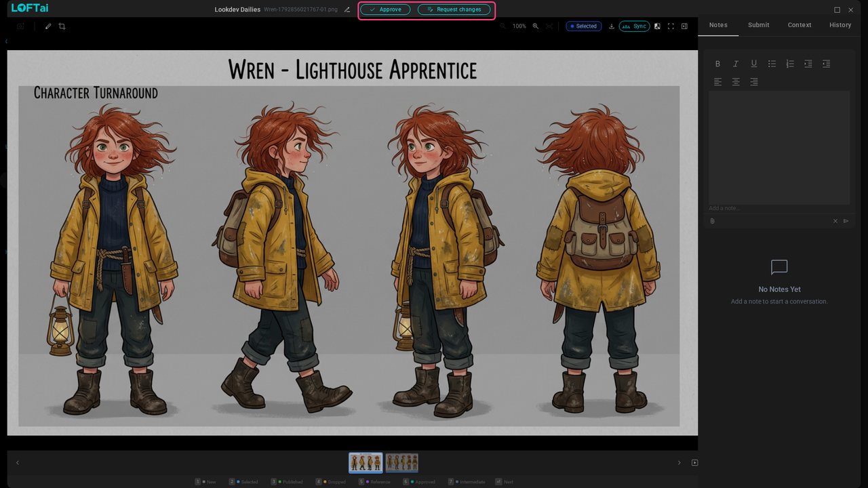Center the note text
The image size is (868, 488).
click(x=736, y=82)
